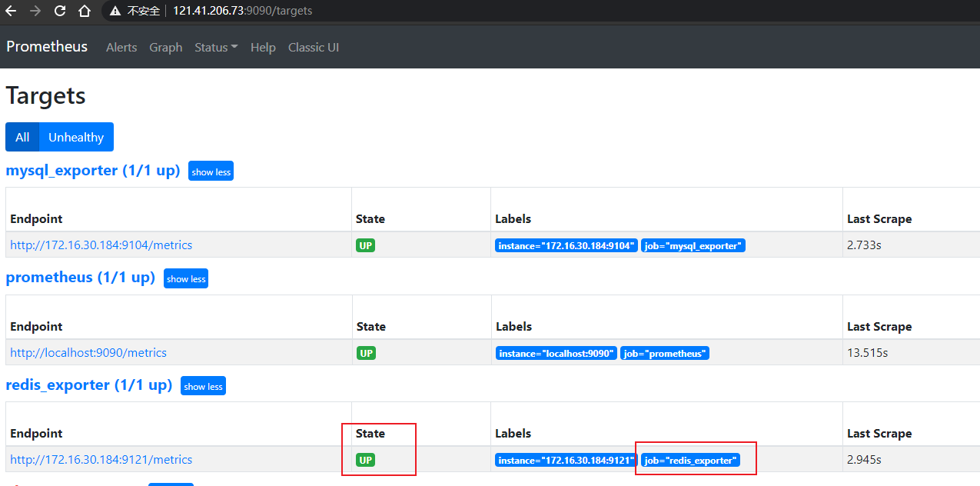This screenshot has height=486, width=980.
Task: Click Last Scrape header in mysql_exporter table
Action: 879,219
